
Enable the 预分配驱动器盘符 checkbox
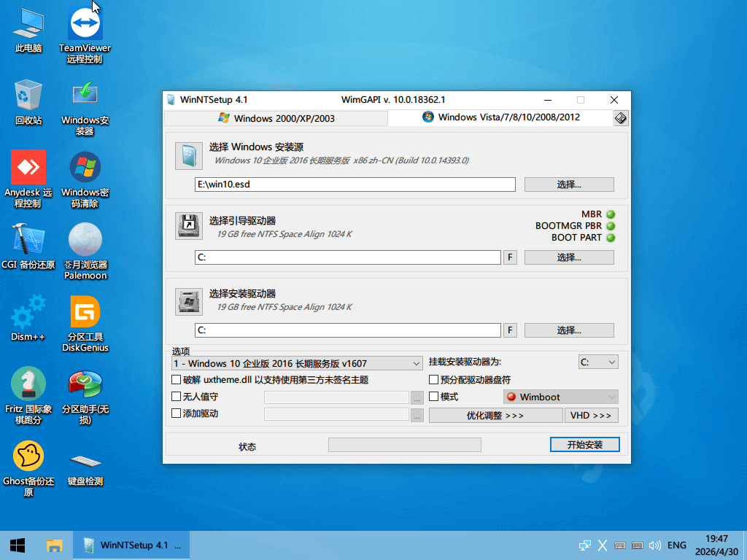[x=433, y=379]
